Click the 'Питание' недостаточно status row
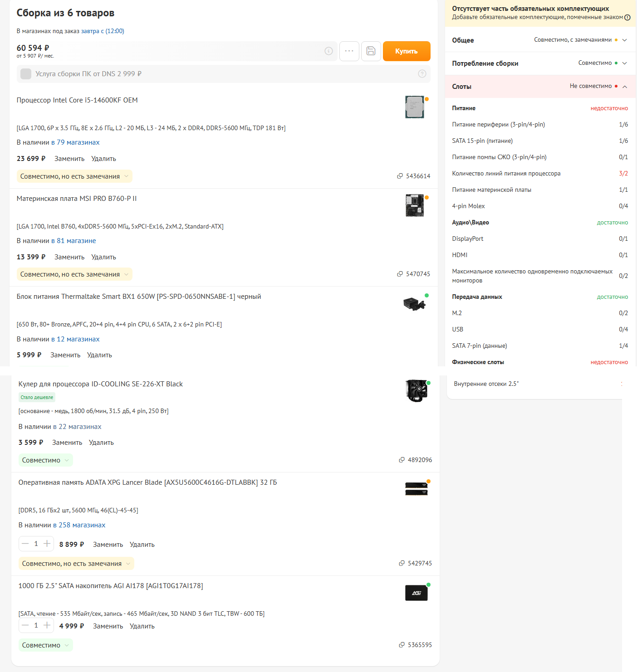637x672 pixels. [x=540, y=108]
